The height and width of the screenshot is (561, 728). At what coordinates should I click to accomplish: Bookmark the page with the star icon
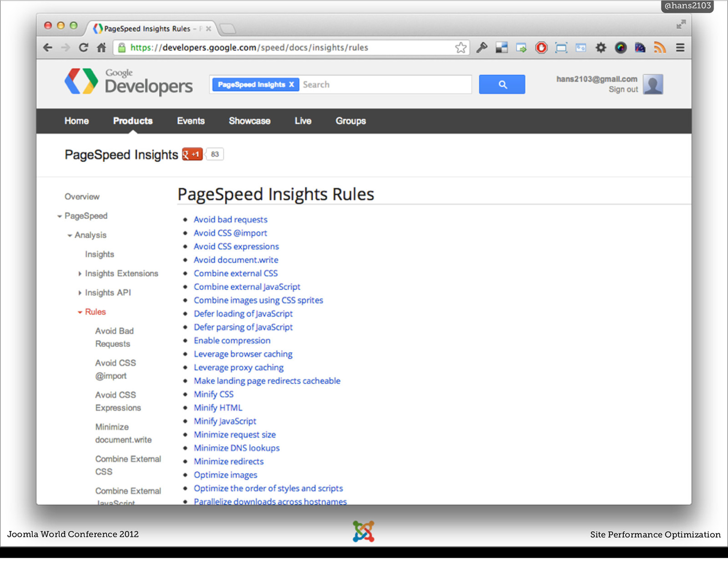click(x=460, y=47)
